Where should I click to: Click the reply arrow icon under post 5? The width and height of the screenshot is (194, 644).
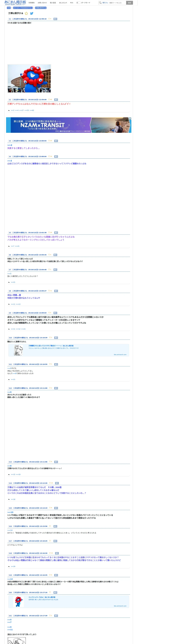click(x=9, y=246)
